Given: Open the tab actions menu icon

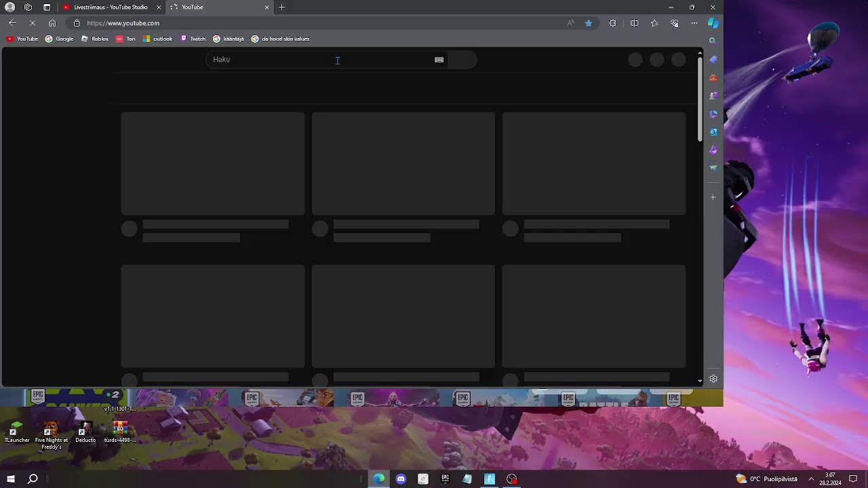Looking at the screenshot, I should click(x=47, y=7).
